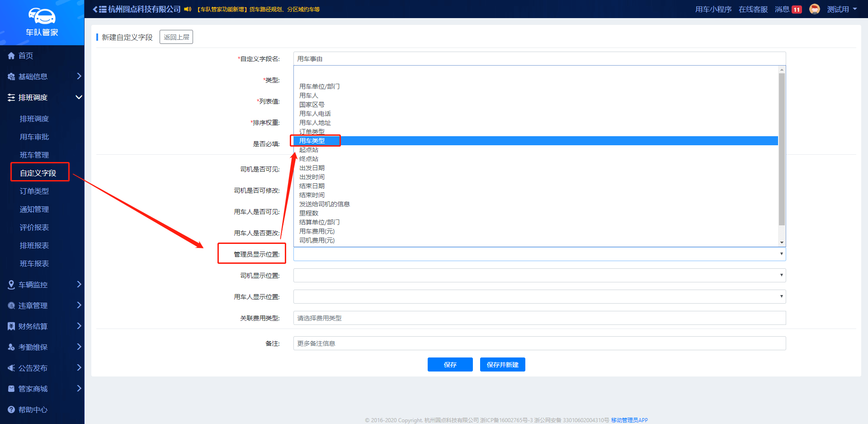
Task: Click the 返回上层 button
Action: [176, 37]
